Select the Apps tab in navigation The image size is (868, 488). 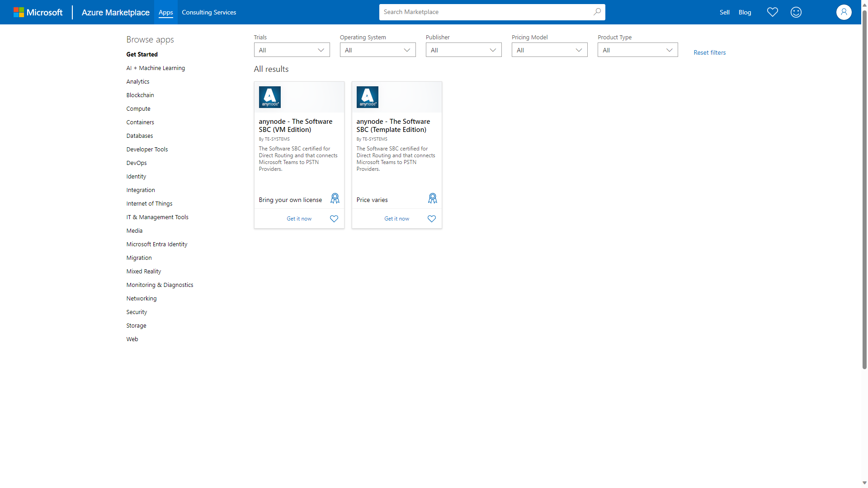click(165, 12)
